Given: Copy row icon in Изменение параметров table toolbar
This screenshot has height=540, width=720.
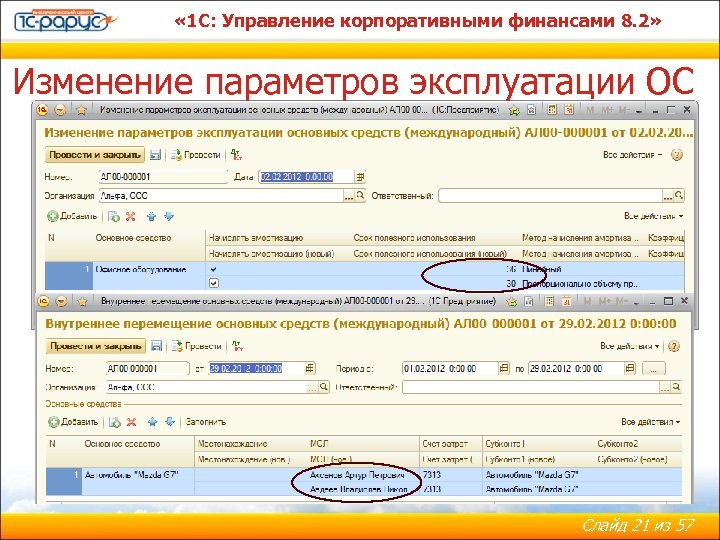Looking at the screenshot, I should point(114,216).
